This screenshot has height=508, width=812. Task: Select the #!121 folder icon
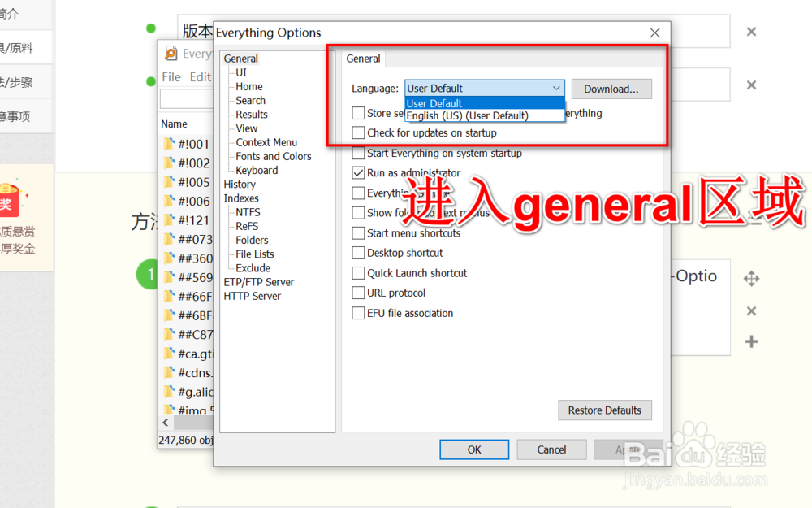pos(169,220)
